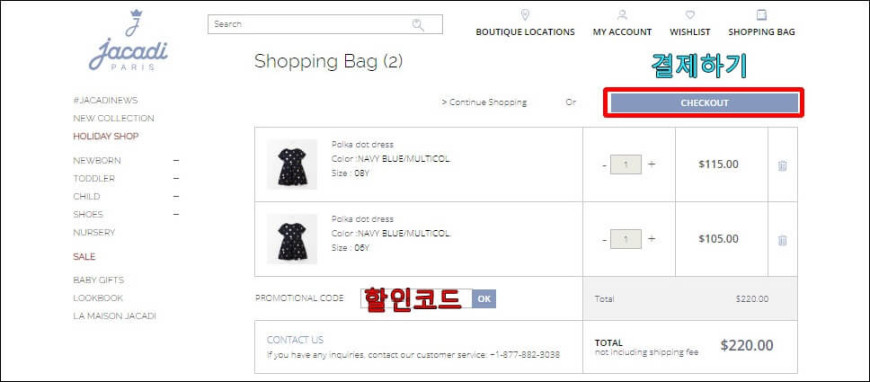
Task: Decrease quantity for size 08Y dress
Action: coord(604,165)
